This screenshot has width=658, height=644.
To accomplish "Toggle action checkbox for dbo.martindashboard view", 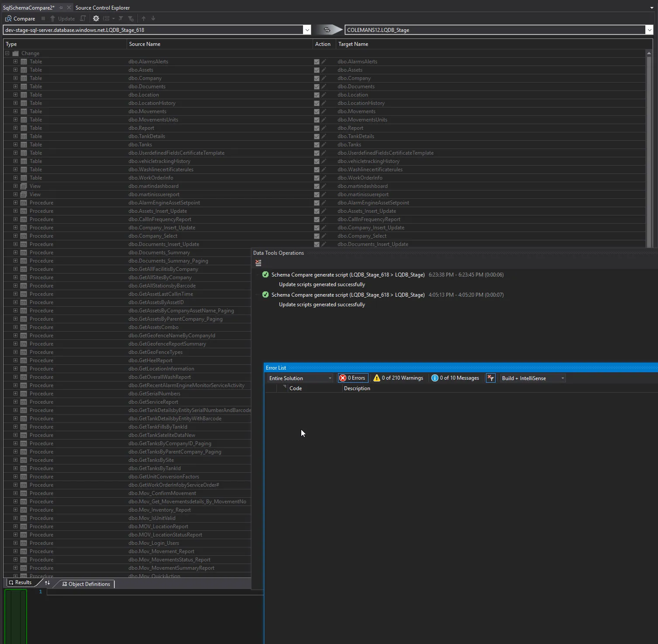I will click(317, 186).
